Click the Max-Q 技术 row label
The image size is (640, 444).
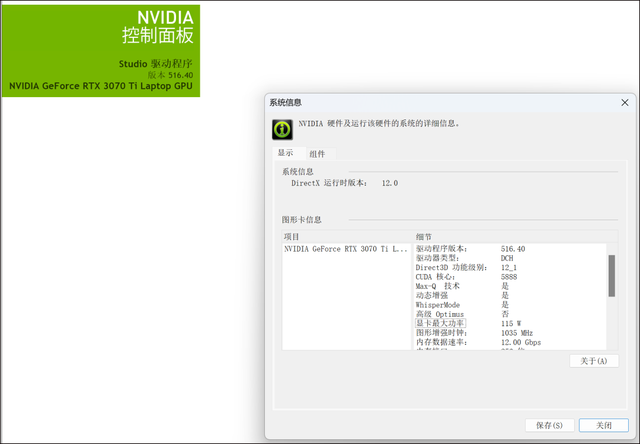coord(438,286)
